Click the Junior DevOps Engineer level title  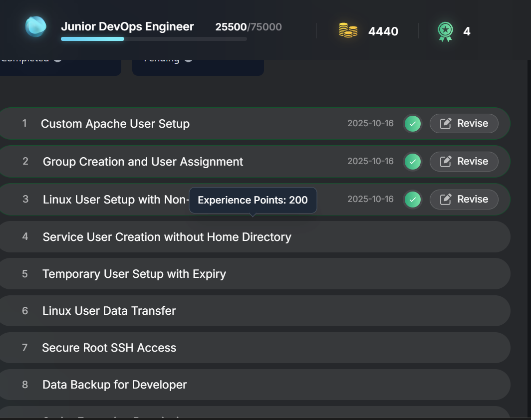(127, 26)
